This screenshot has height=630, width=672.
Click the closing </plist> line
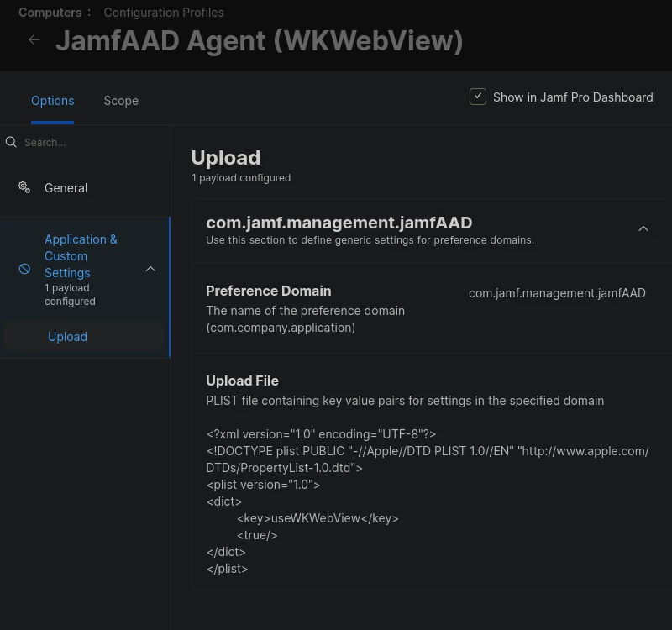pyautogui.click(x=227, y=569)
